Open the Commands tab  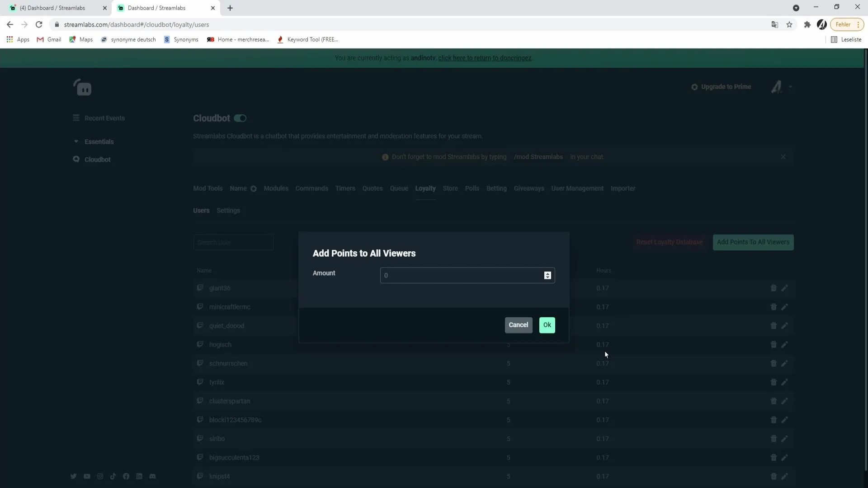[311, 188]
